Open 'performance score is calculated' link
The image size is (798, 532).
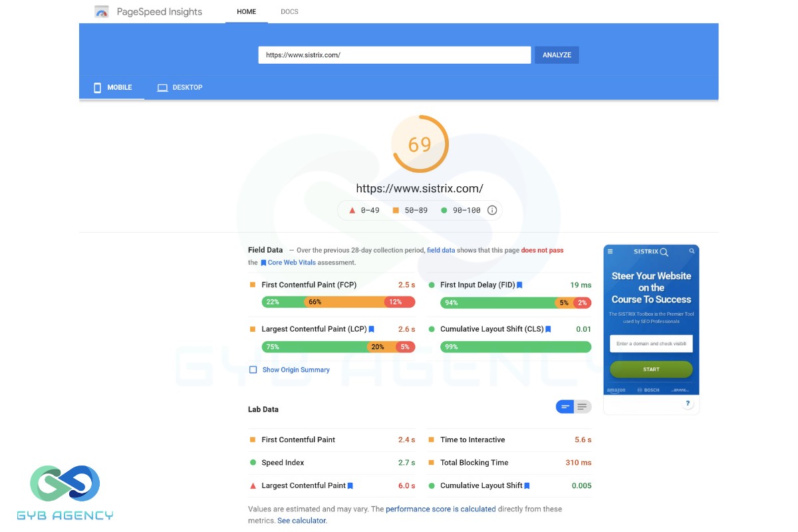[441, 509]
